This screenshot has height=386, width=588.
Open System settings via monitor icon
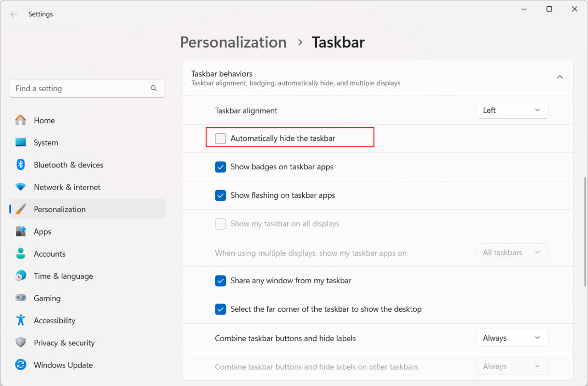(x=20, y=142)
